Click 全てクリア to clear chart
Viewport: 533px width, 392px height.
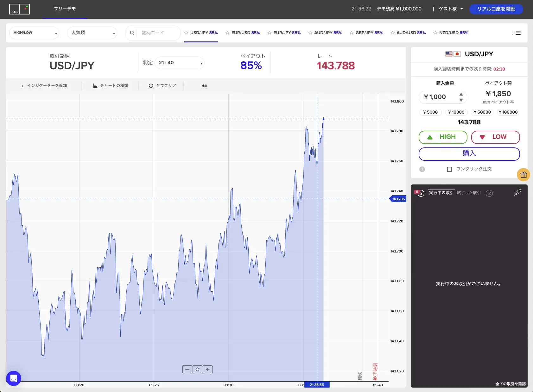click(162, 86)
